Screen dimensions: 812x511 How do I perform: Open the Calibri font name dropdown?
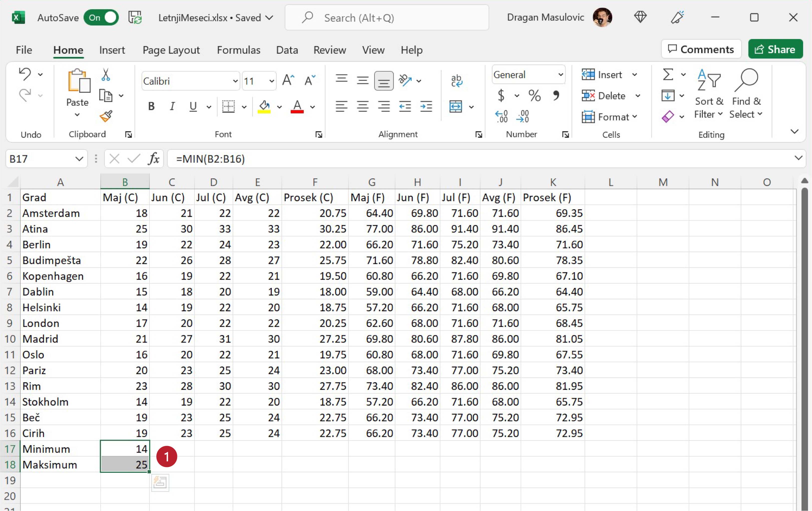point(235,81)
